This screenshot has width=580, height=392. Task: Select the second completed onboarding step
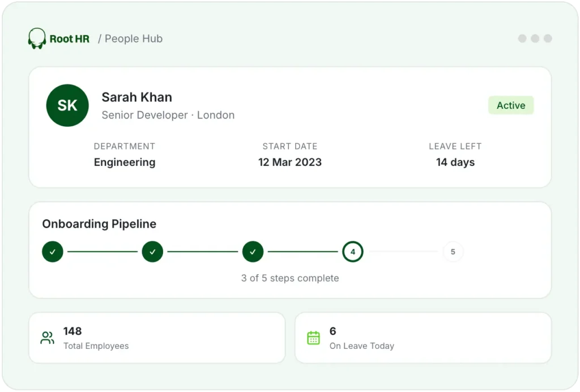(x=152, y=252)
